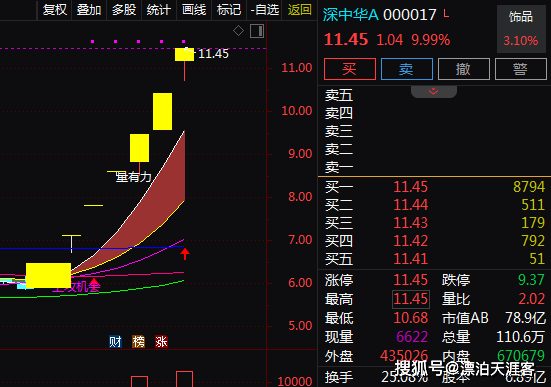
Task: Click the 买一 volume 8794
Action: tap(529, 187)
